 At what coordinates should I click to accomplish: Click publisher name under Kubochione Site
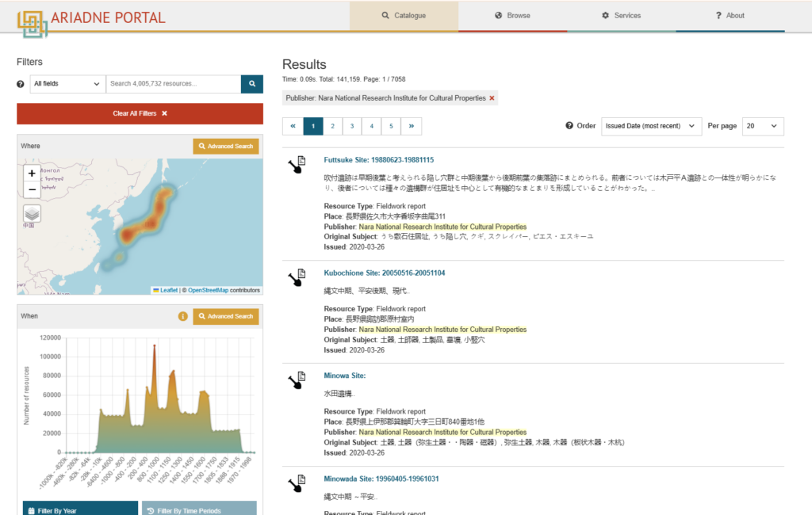pos(442,330)
